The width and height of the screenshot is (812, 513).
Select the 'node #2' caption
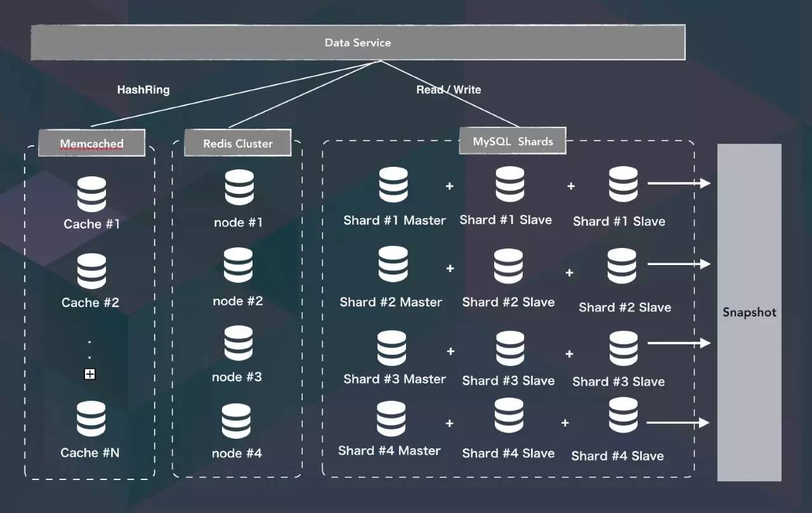238,301
